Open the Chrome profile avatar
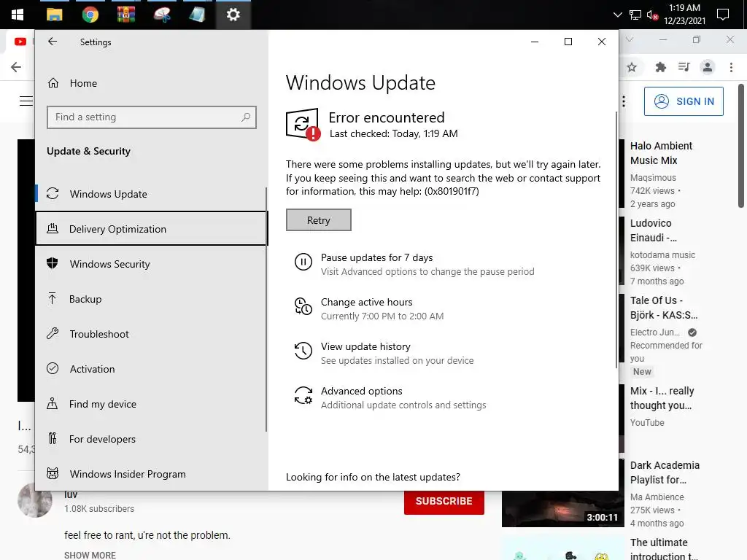The width and height of the screenshot is (747, 560). 708,67
